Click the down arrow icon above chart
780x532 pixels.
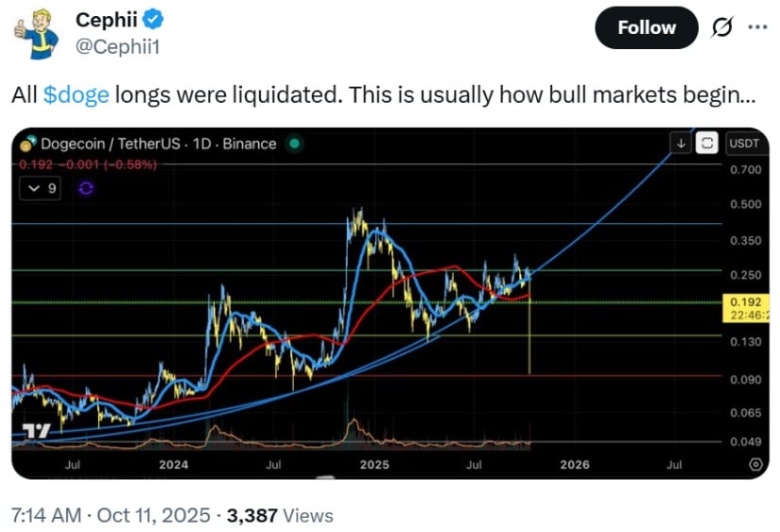point(681,144)
